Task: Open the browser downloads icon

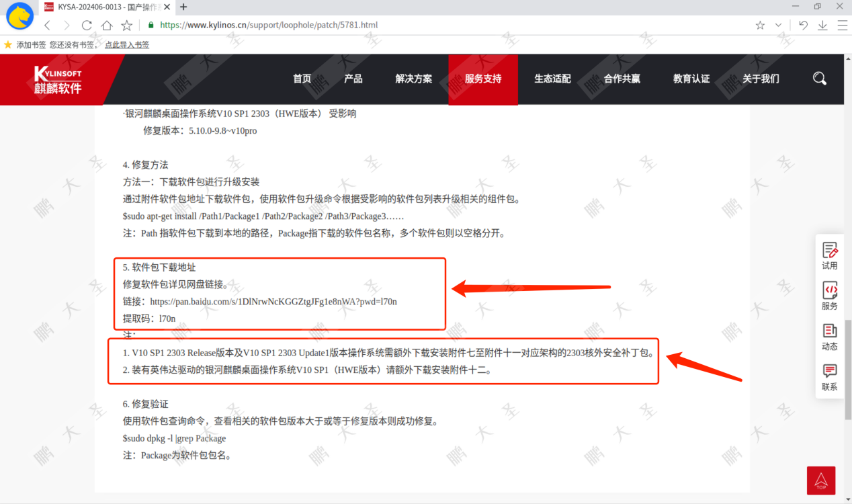Action: coord(822,25)
